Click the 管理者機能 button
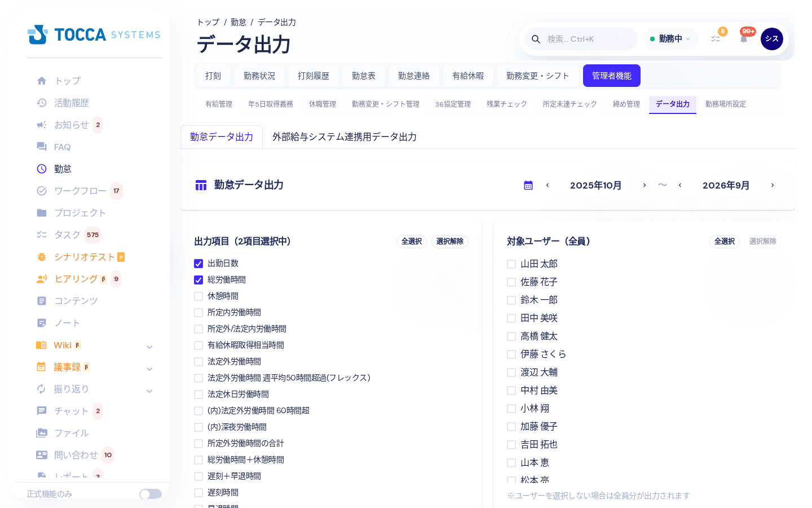The image size is (812, 508). pos(612,76)
